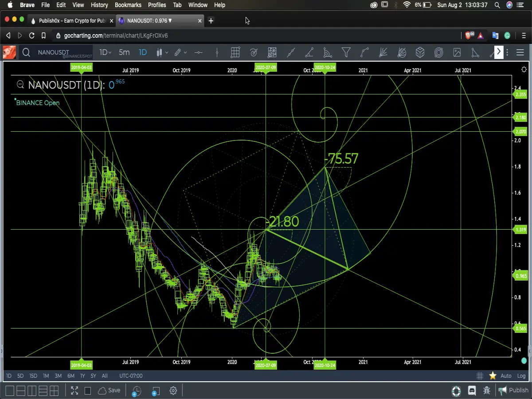Select the trend channel line tool
Screen dimensions: 532x399
click(x=291, y=52)
